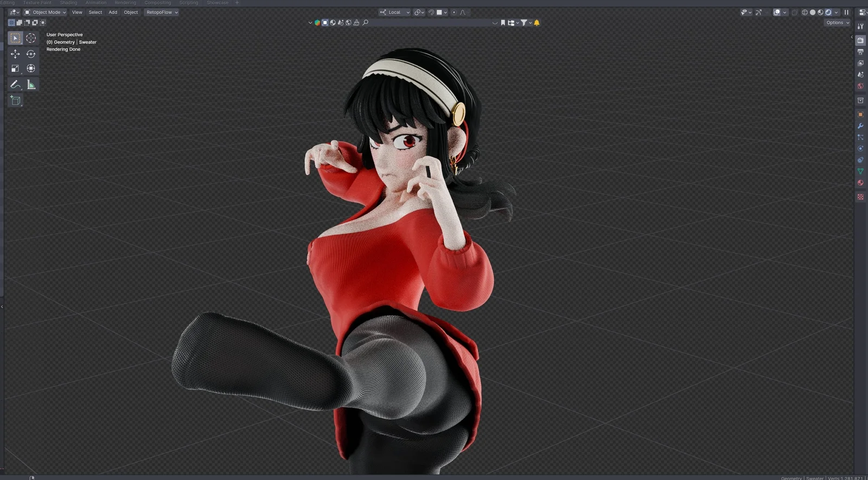Switch to the Compositing workspace tab
Viewport: 868px width, 480px height.
click(x=158, y=3)
